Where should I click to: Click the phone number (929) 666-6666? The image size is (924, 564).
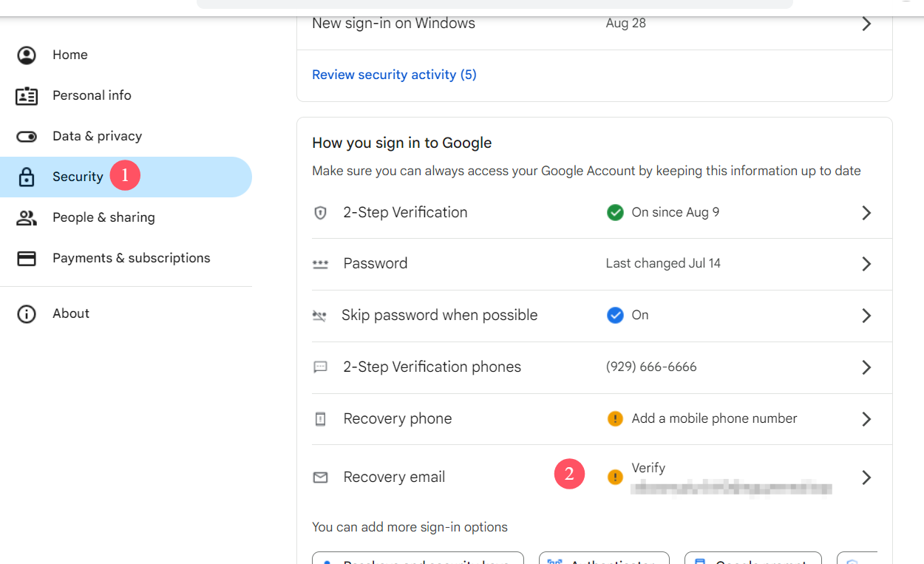pos(651,367)
